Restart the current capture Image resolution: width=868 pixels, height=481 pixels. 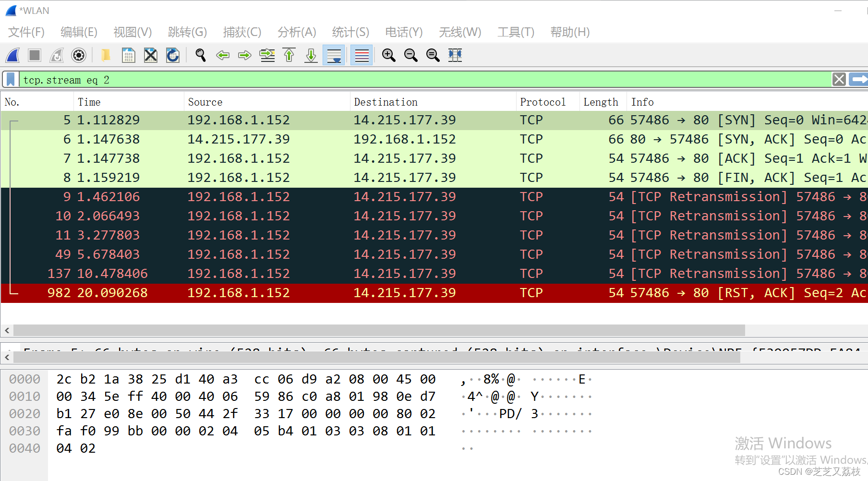click(x=56, y=55)
